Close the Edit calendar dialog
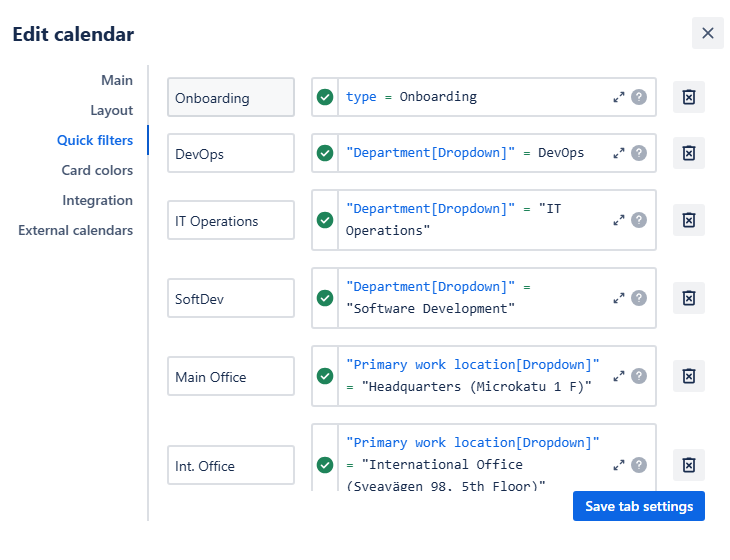730x560 pixels. (707, 33)
